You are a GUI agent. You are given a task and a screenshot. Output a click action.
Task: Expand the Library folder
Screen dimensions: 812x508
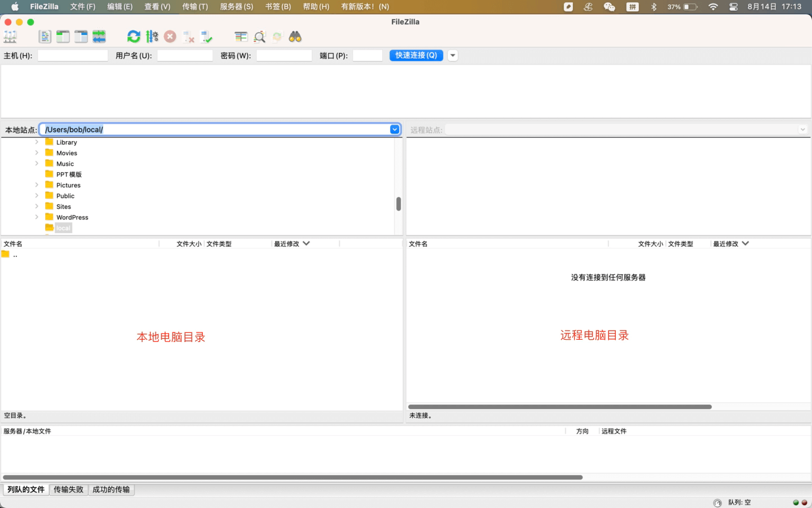[37, 142]
